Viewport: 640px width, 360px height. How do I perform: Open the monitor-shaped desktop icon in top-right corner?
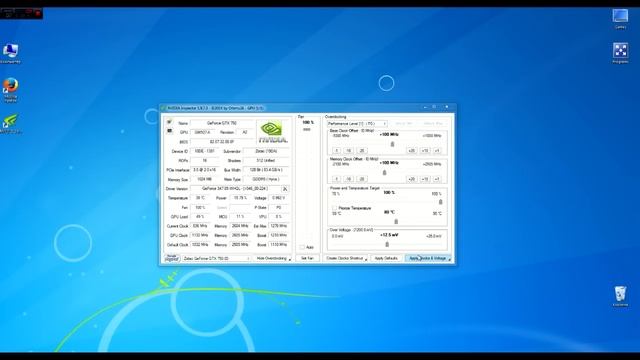620,18
